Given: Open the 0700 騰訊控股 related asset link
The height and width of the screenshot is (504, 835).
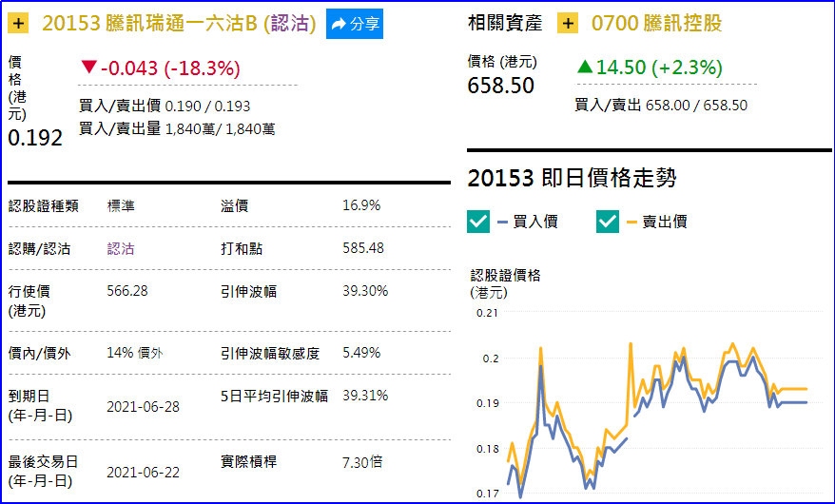Looking at the screenshot, I should [x=656, y=24].
